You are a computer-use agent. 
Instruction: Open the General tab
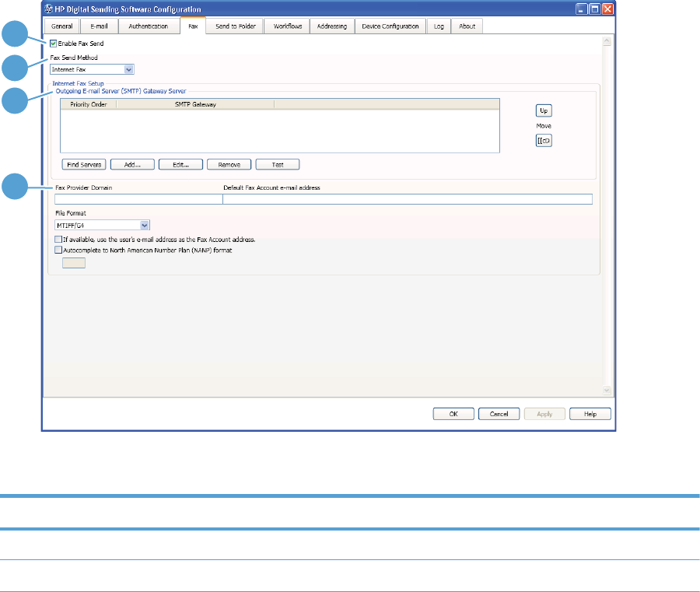[62, 26]
